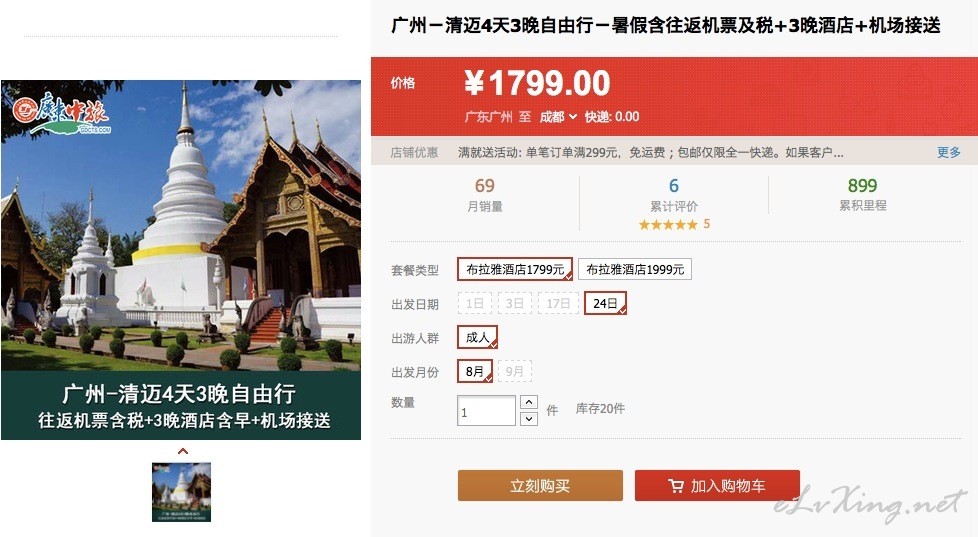Select the small temple thumbnail image
The width and height of the screenshot is (978, 537).
182,491
